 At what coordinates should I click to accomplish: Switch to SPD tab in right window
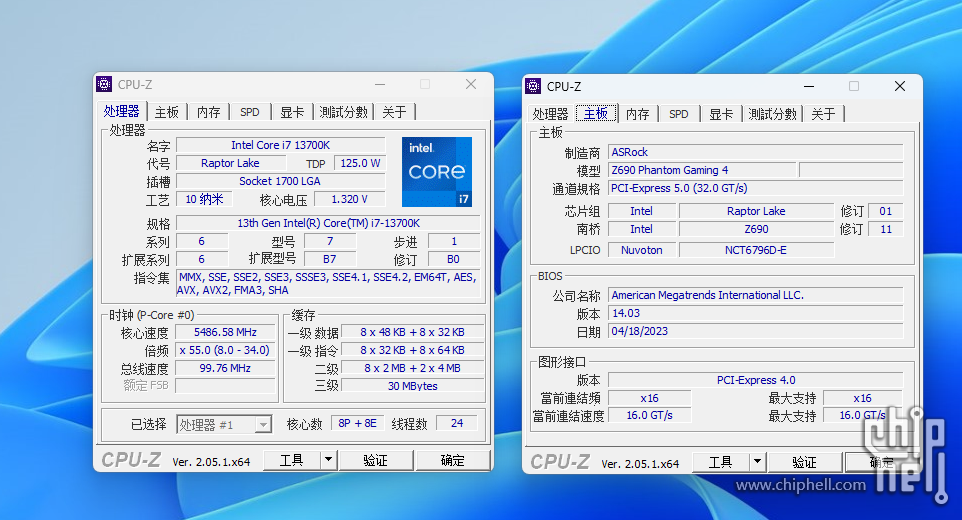click(679, 114)
